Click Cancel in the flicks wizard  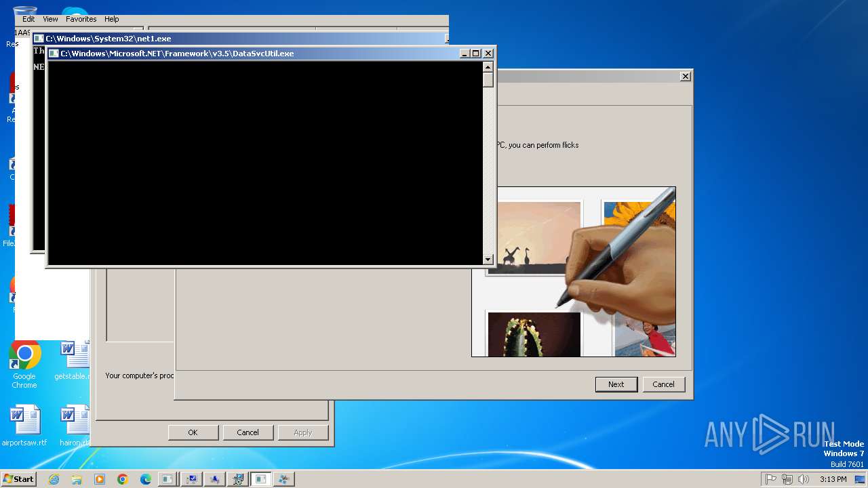point(663,384)
